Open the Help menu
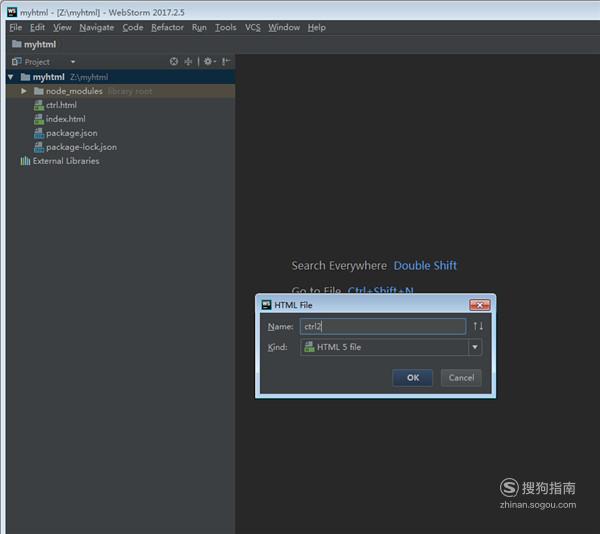The width and height of the screenshot is (600, 534). (x=316, y=28)
